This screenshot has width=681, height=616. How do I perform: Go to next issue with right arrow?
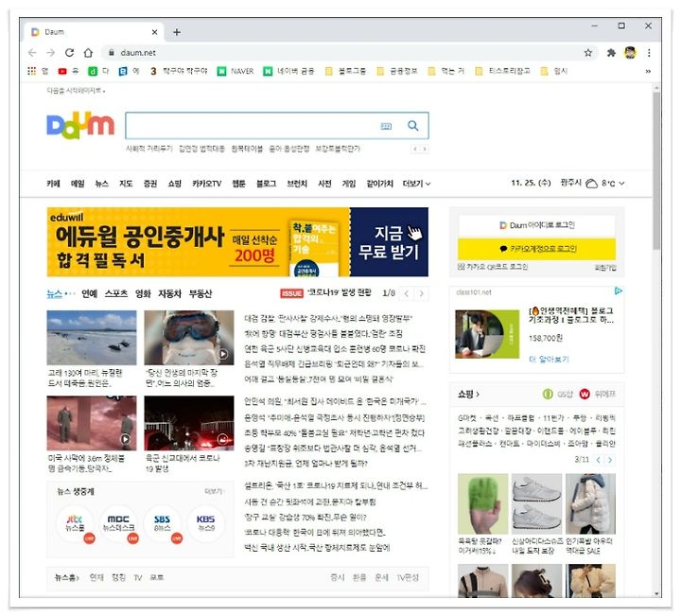pyautogui.click(x=421, y=293)
